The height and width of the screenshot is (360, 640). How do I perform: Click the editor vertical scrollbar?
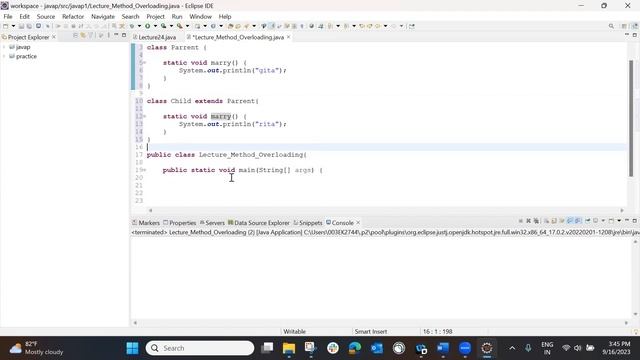631,118
